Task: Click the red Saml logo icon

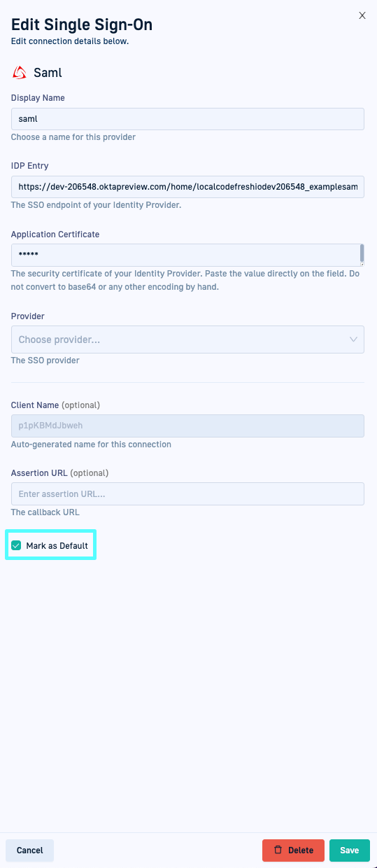Action: [x=20, y=72]
